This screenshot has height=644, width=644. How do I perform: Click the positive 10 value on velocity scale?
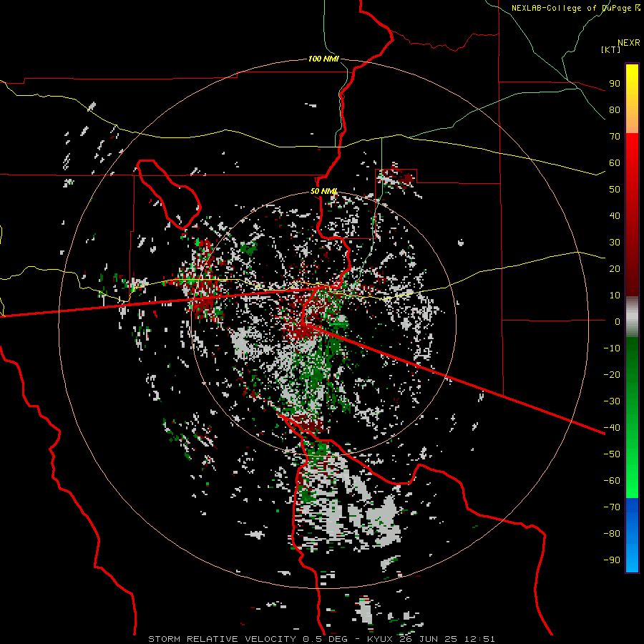(615, 296)
